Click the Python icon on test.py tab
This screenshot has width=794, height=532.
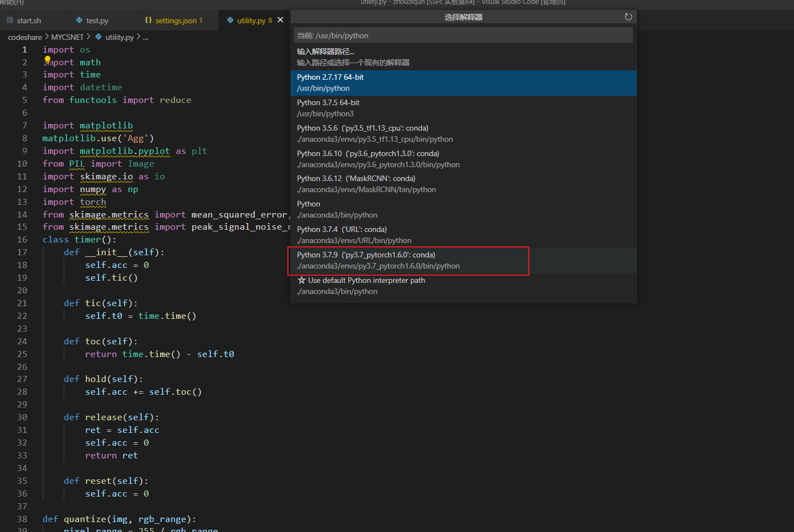(x=80, y=20)
